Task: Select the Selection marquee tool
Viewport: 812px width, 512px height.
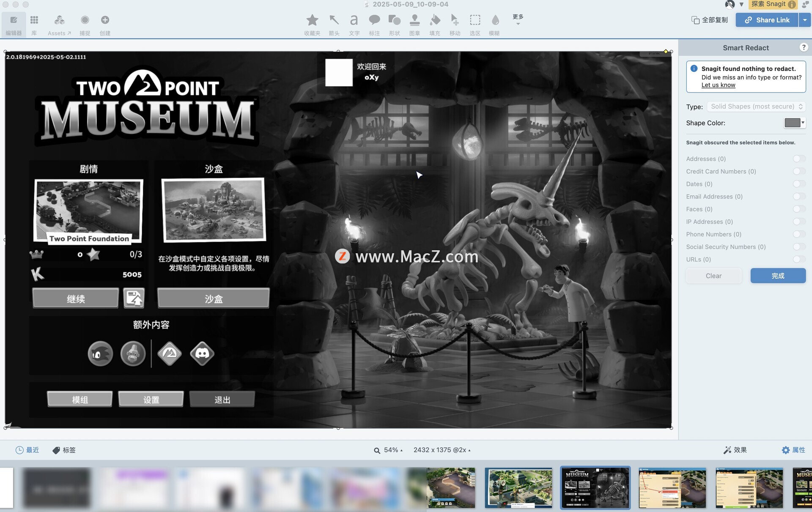Action: (475, 25)
